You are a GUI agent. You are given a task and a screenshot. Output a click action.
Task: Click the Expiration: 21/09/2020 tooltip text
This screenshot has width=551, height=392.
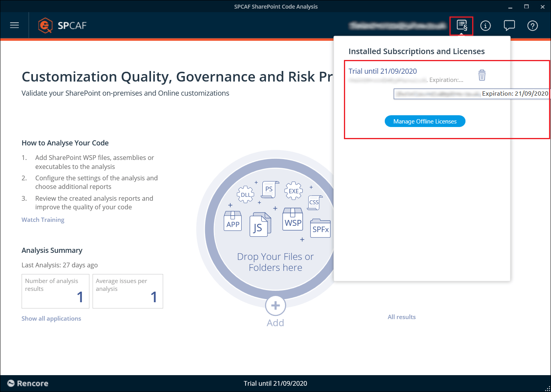(515, 94)
